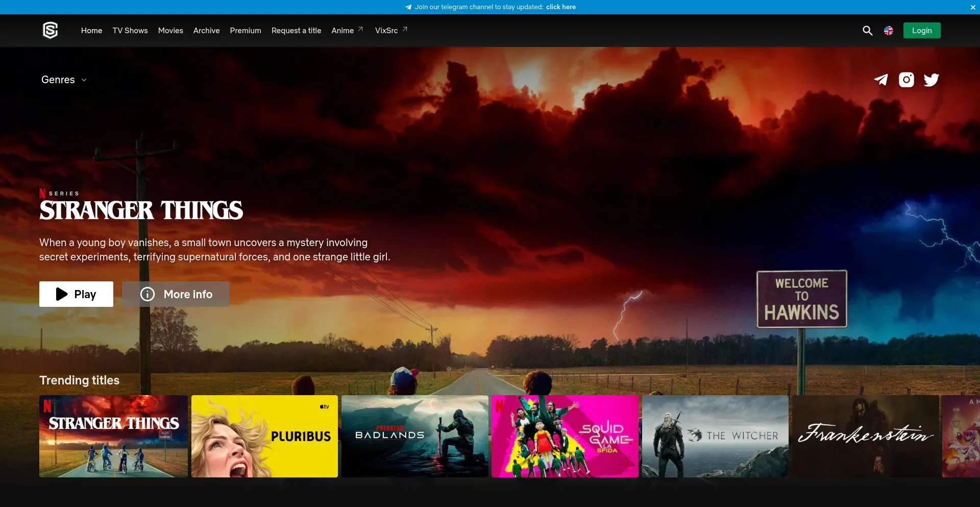Dismiss the telegram announcement banner
The height and width of the screenshot is (507, 980).
pyautogui.click(x=973, y=7)
